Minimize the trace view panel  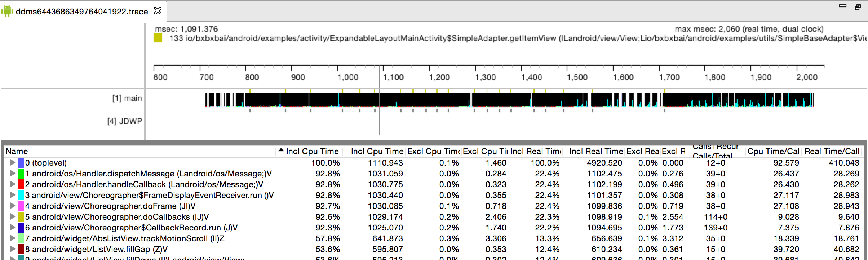coord(843,6)
